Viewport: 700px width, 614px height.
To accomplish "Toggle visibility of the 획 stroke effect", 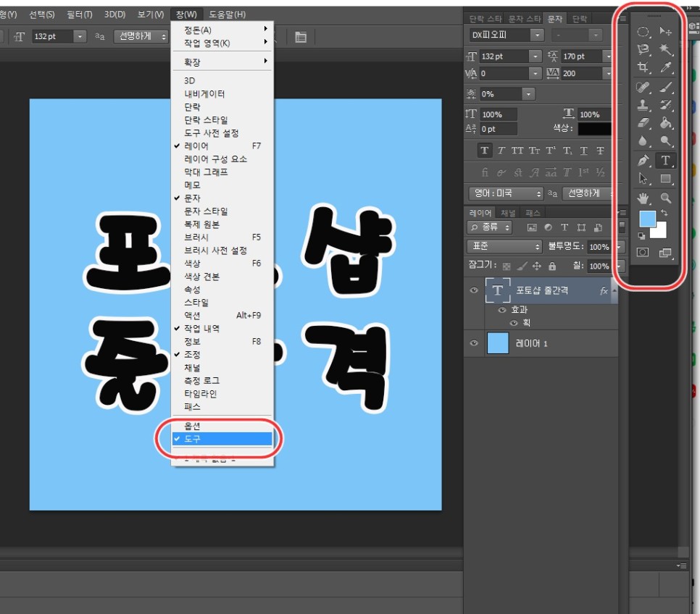I will point(514,323).
